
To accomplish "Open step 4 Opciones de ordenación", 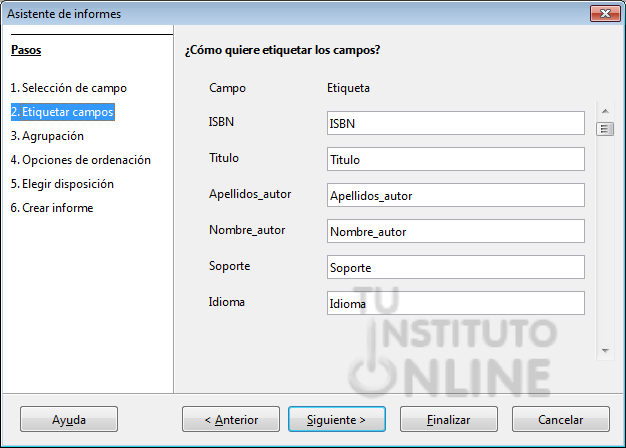I will pyautogui.click(x=81, y=160).
